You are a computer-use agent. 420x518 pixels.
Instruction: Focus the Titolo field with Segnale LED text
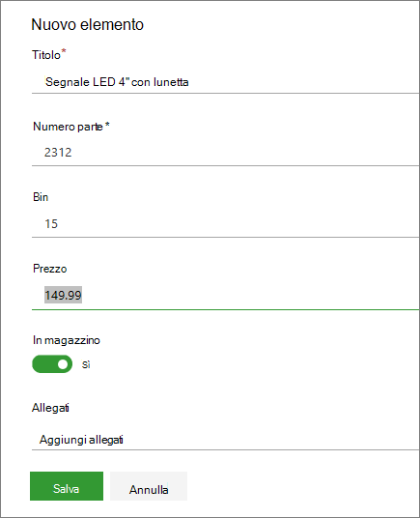225,82
